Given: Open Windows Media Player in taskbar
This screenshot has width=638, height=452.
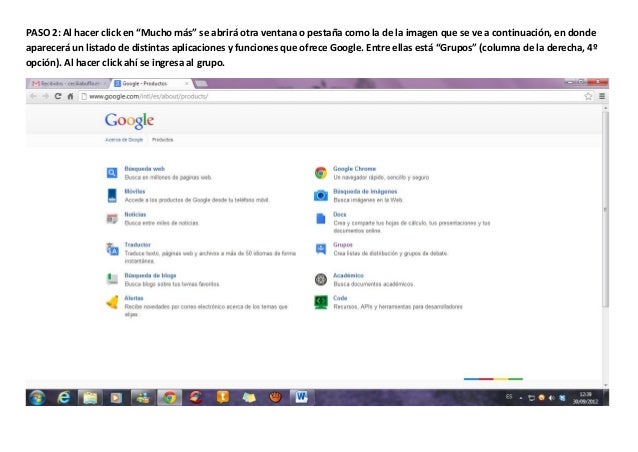Looking at the screenshot, I should [x=116, y=397].
